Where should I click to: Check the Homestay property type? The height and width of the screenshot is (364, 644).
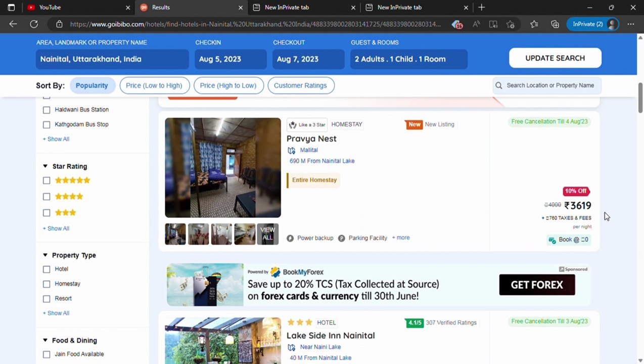[x=47, y=284]
